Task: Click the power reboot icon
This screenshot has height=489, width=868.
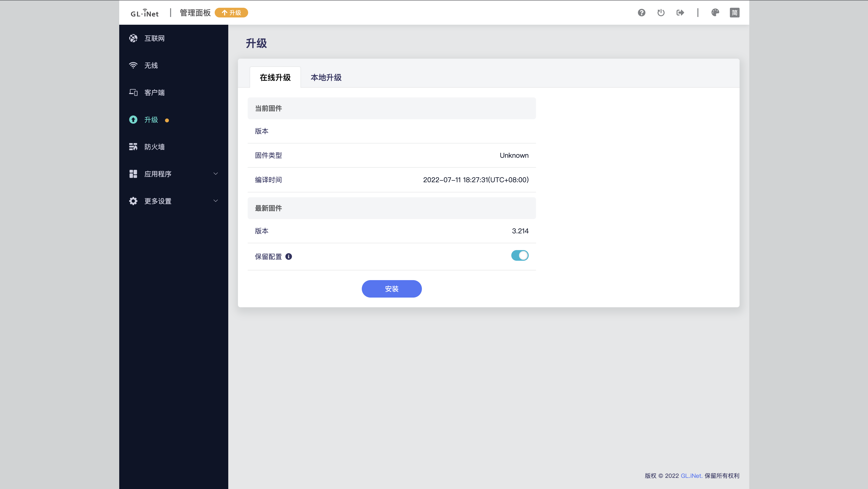Action: pyautogui.click(x=661, y=13)
